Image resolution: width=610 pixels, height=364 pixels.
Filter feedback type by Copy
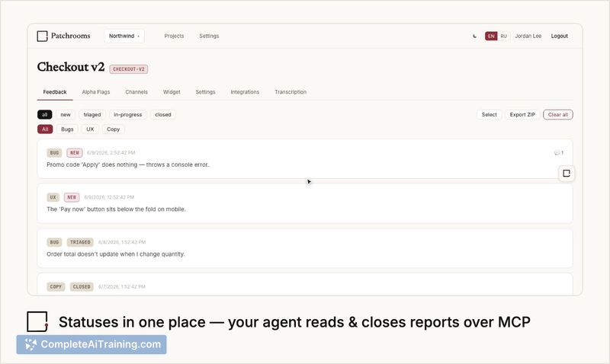point(113,129)
